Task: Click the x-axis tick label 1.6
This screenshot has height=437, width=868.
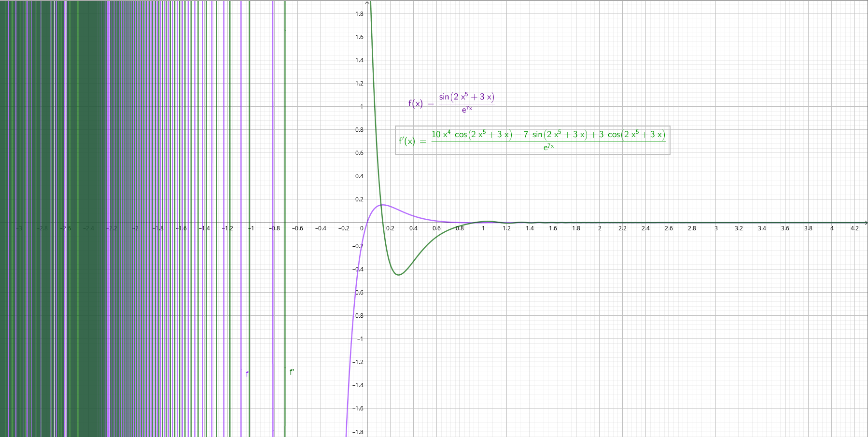Action: (553, 228)
